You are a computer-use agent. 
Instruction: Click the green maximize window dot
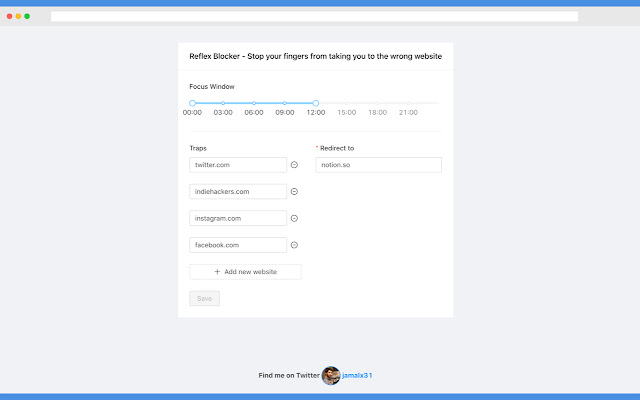point(27,16)
